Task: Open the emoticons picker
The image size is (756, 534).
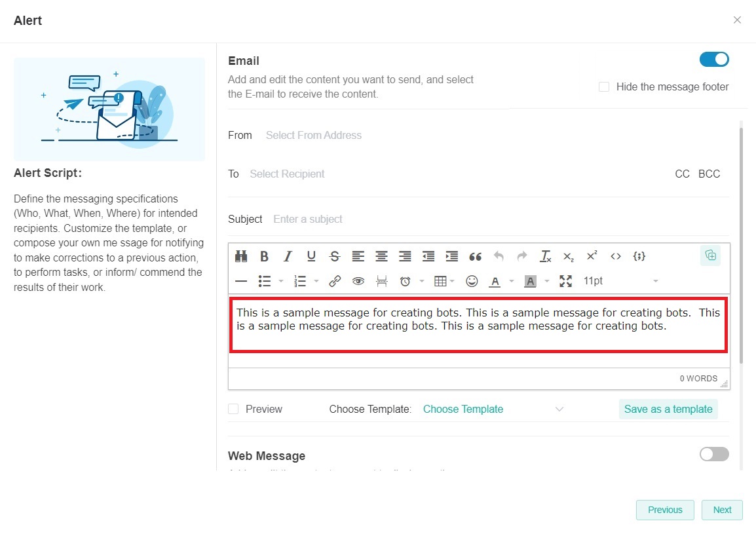Action: pyautogui.click(x=472, y=281)
